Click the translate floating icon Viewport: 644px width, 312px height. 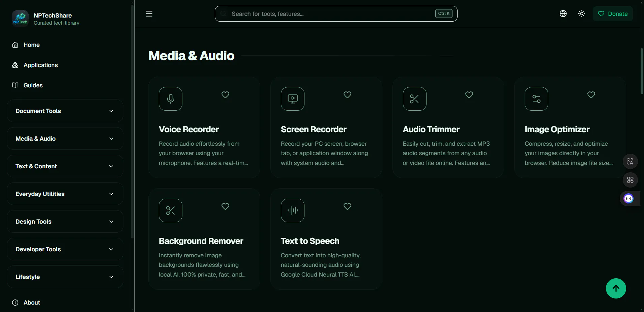pyautogui.click(x=630, y=161)
